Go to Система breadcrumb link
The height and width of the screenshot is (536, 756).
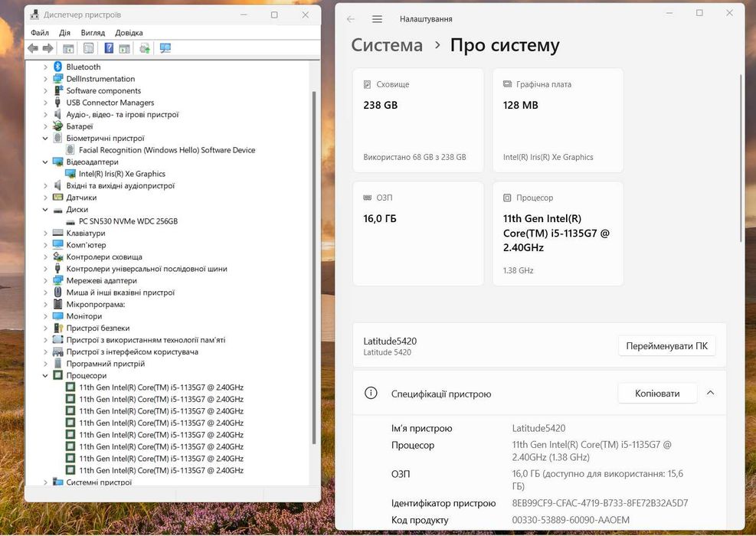coord(387,45)
